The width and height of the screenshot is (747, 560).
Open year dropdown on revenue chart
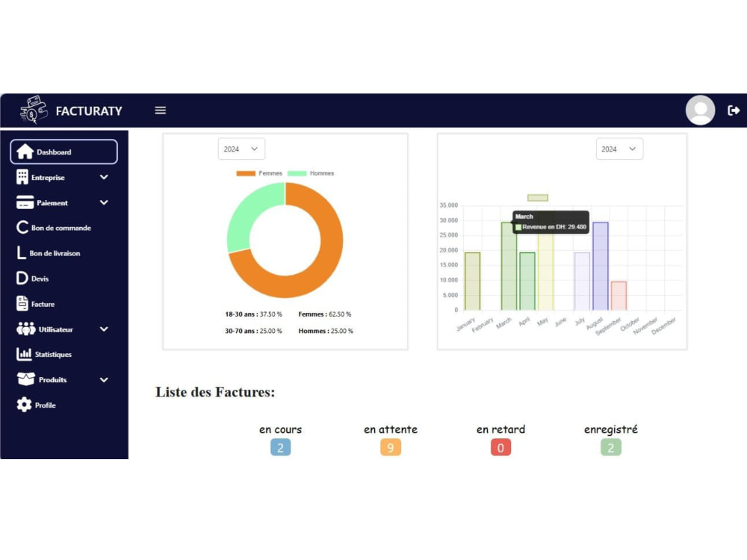[619, 149]
